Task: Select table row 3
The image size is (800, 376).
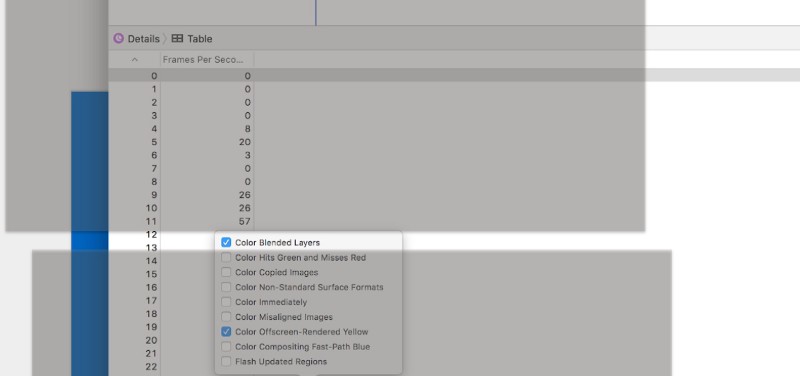Action: [454, 115]
